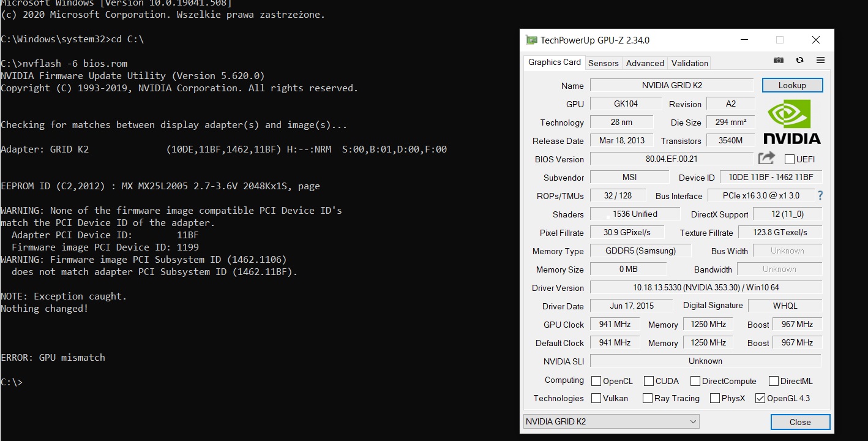Click the GPU field showing GK104

pyautogui.click(x=626, y=104)
